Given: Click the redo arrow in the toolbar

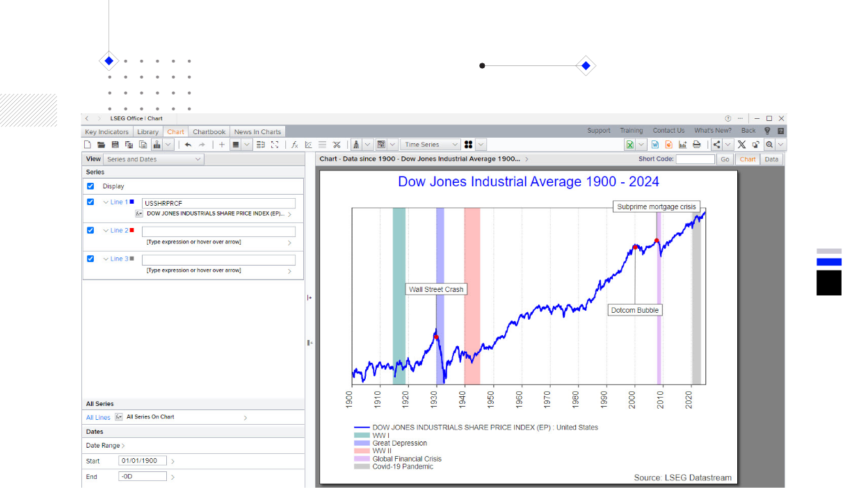Looking at the screenshot, I should (x=202, y=145).
